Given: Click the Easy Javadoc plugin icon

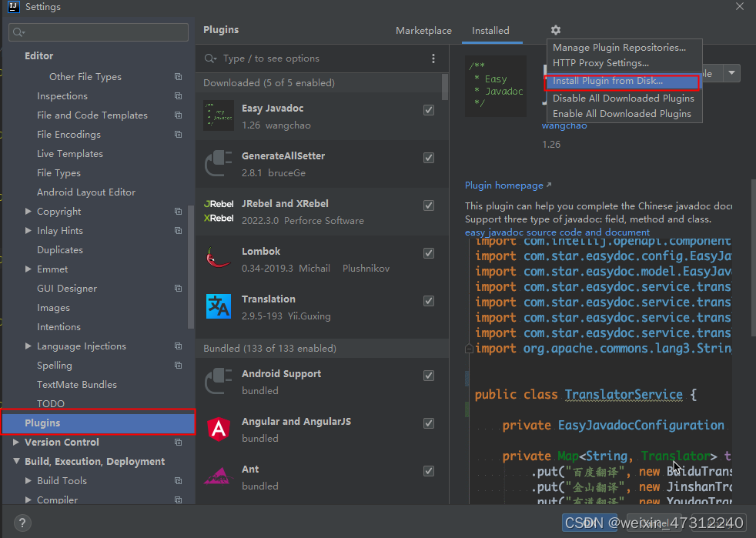Looking at the screenshot, I should coord(219,115).
